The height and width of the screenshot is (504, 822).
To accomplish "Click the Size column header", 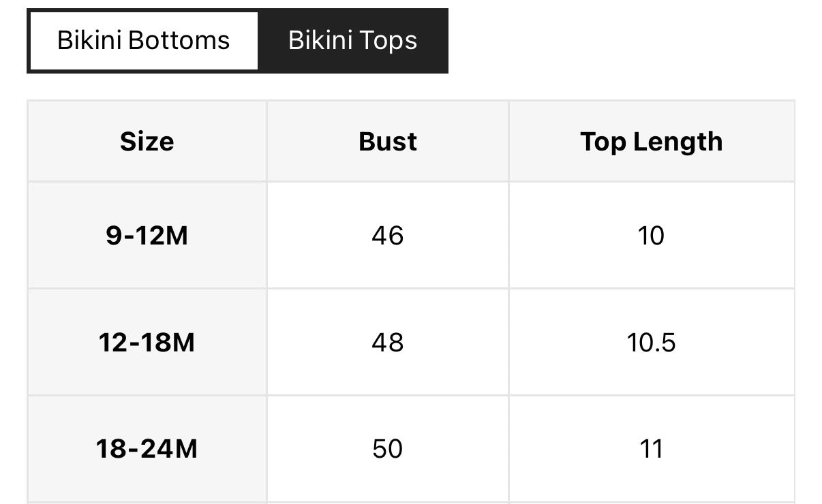I will [147, 142].
